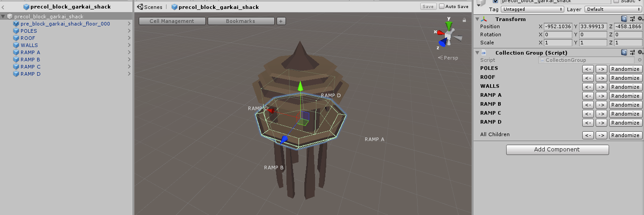The height and width of the screenshot is (215, 644).
Task: Toggle Persp projection mode label
Action: pos(448,58)
